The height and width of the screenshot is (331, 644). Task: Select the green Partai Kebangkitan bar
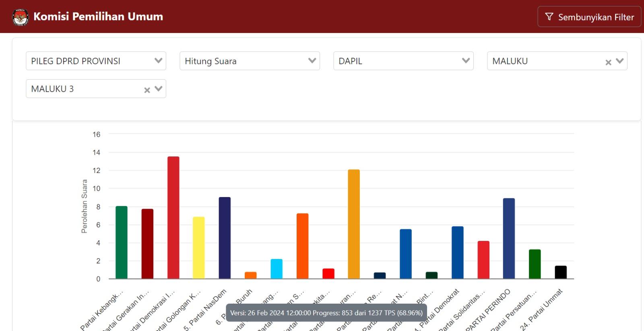click(x=121, y=243)
